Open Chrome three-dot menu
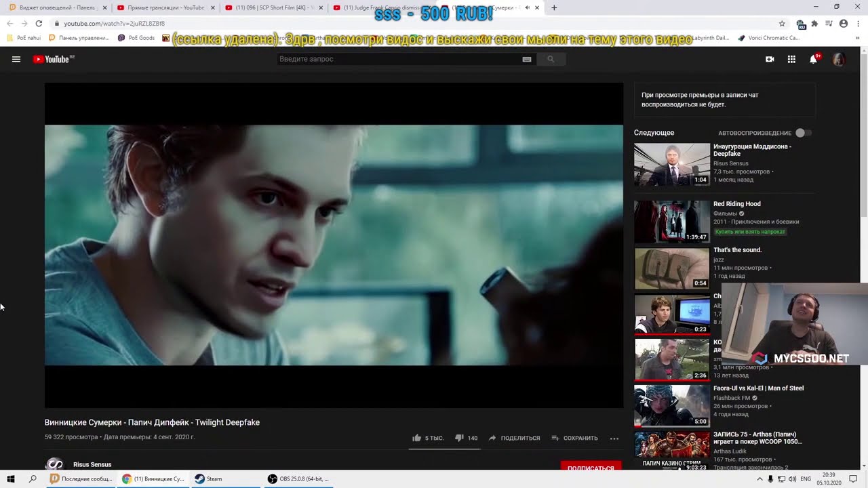Screen dimensions: 868x488 coord(859,23)
